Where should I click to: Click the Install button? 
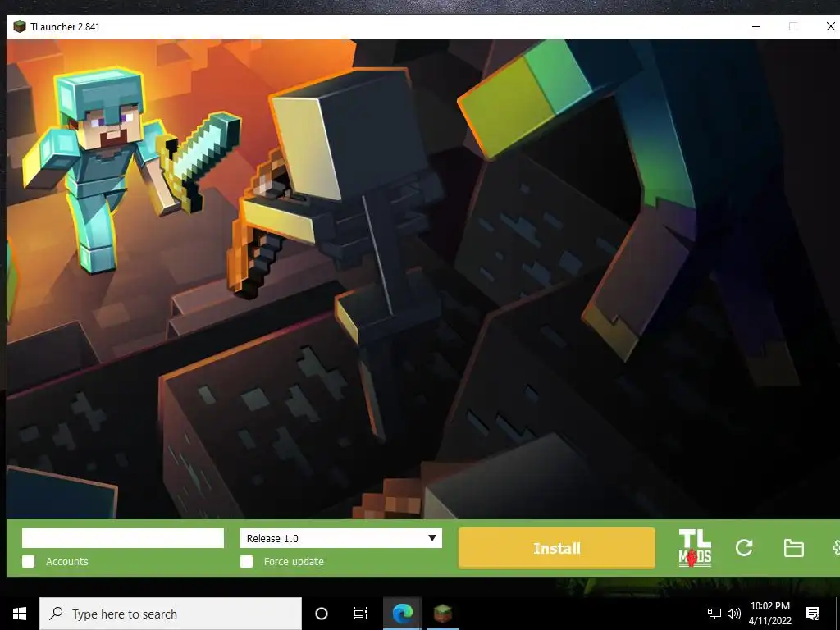tap(557, 548)
